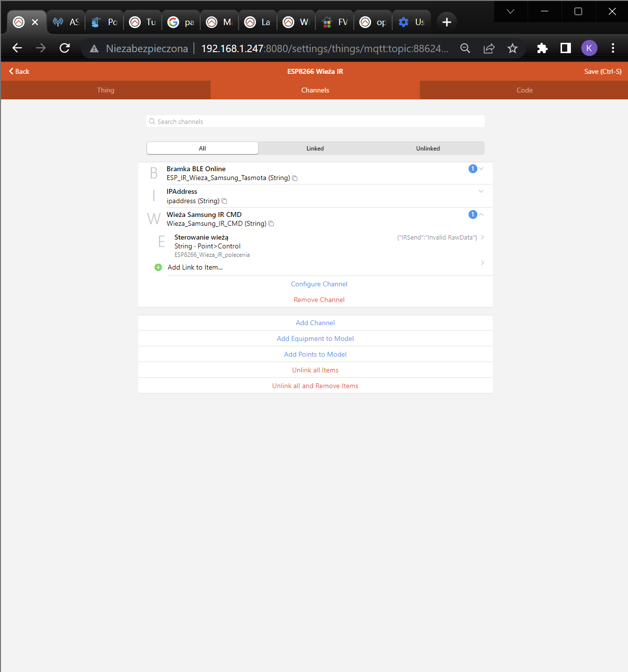Open a new tab with plus button
The height and width of the screenshot is (672, 628).
point(447,22)
